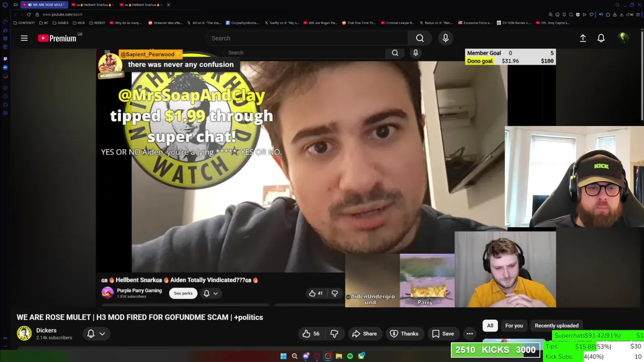Open Purple Parry Gaming channel avatar
This screenshot has width=644, height=362.
[107, 293]
